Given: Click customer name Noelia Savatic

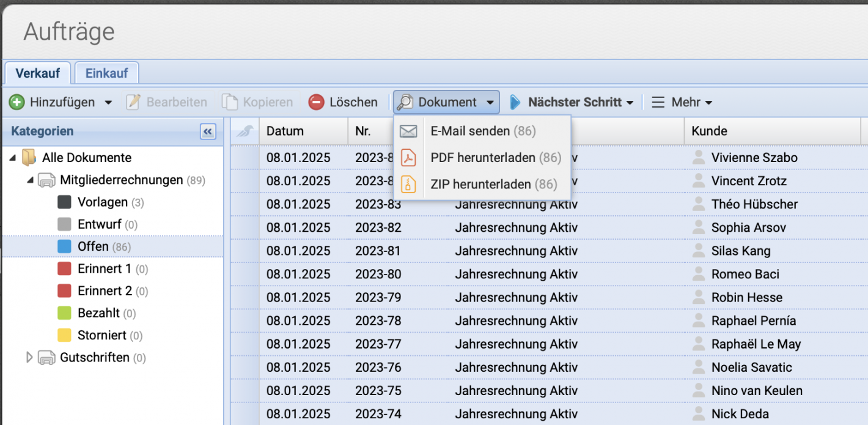Looking at the screenshot, I should pyautogui.click(x=752, y=368).
